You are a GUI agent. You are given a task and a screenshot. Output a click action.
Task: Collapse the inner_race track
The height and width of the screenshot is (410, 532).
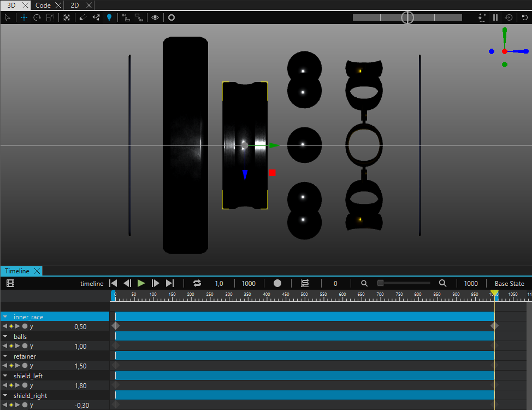click(x=5, y=317)
